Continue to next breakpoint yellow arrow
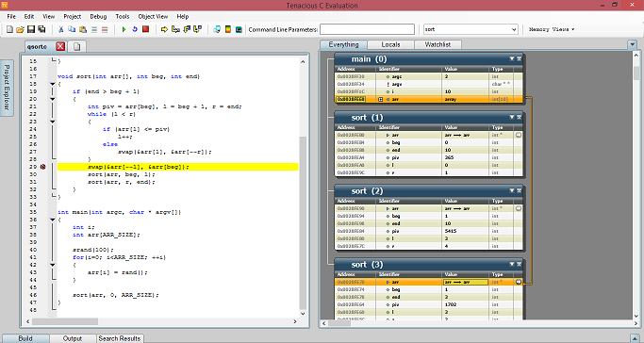The image size is (644, 343). (x=164, y=29)
